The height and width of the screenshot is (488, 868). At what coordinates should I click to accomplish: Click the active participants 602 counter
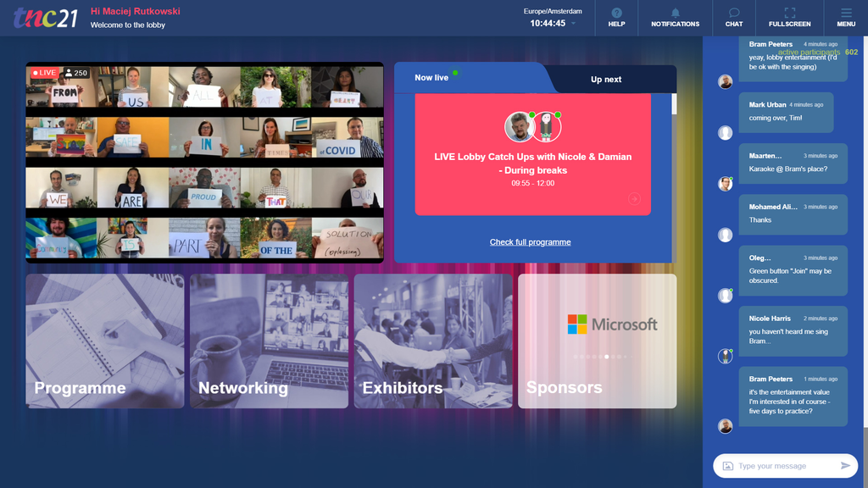(818, 52)
